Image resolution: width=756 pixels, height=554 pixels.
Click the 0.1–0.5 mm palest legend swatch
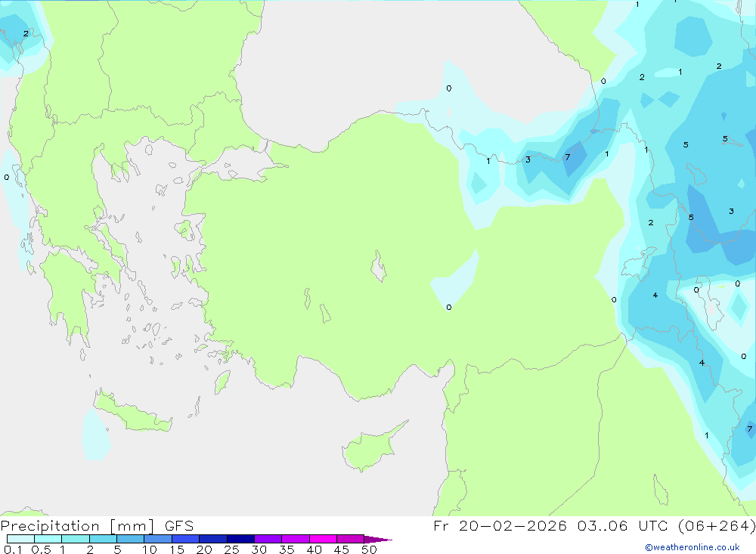click(x=20, y=539)
